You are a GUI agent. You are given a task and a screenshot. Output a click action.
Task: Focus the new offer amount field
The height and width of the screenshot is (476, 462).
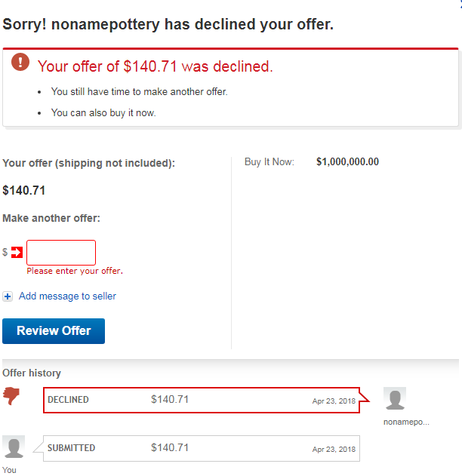tap(61, 253)
